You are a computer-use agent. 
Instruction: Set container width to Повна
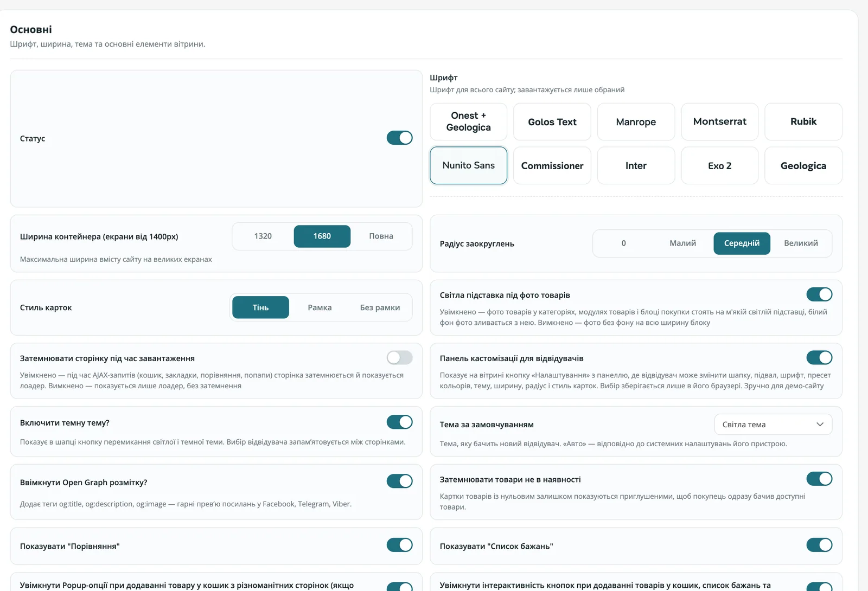coord(381,236)
